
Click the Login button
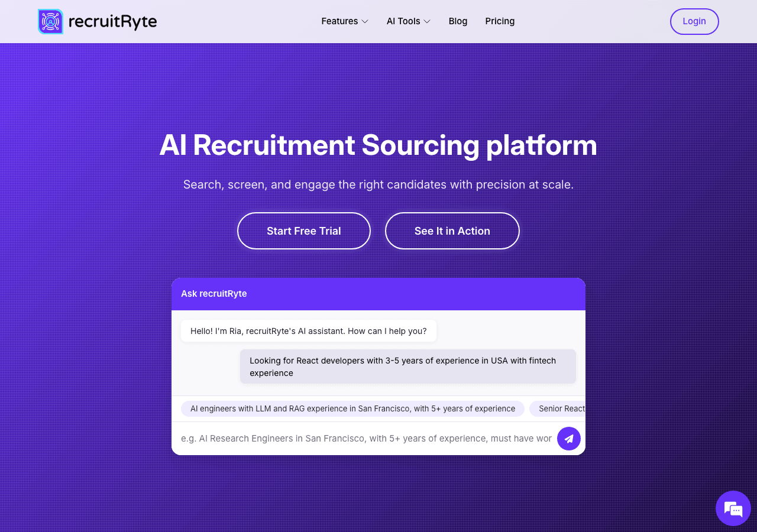tap(694, 21)
